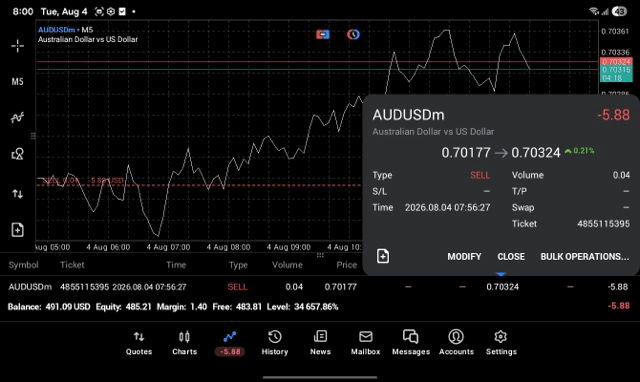Click the MODIFY button in position popup

[464, 257]
